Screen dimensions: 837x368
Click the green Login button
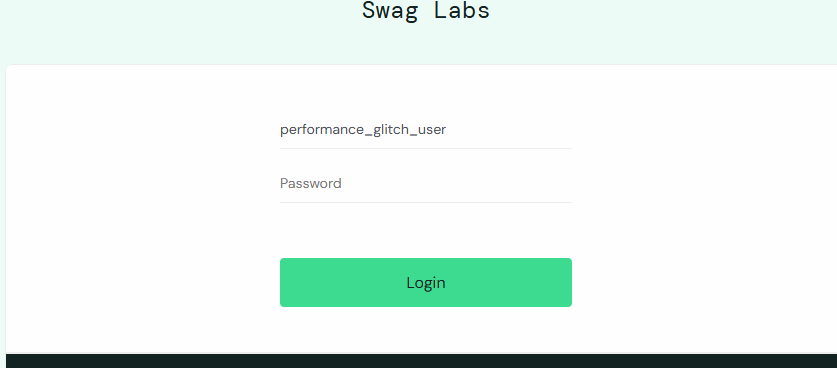pyautogui.click(x=425, y=282)
